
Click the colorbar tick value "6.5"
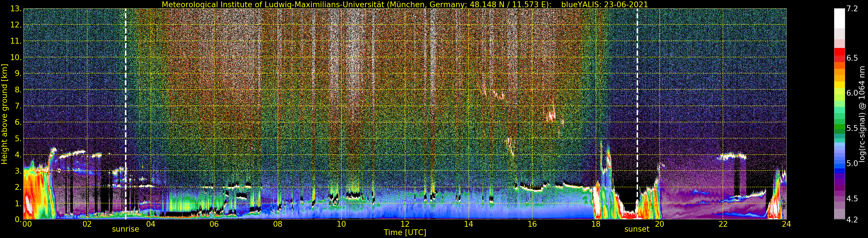click(852, 58)
